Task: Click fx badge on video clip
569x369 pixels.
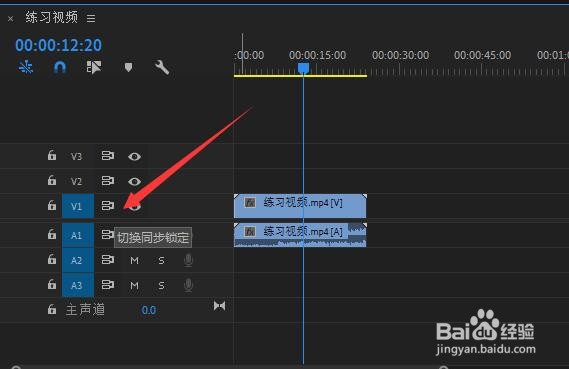Action: pos(250,202)
